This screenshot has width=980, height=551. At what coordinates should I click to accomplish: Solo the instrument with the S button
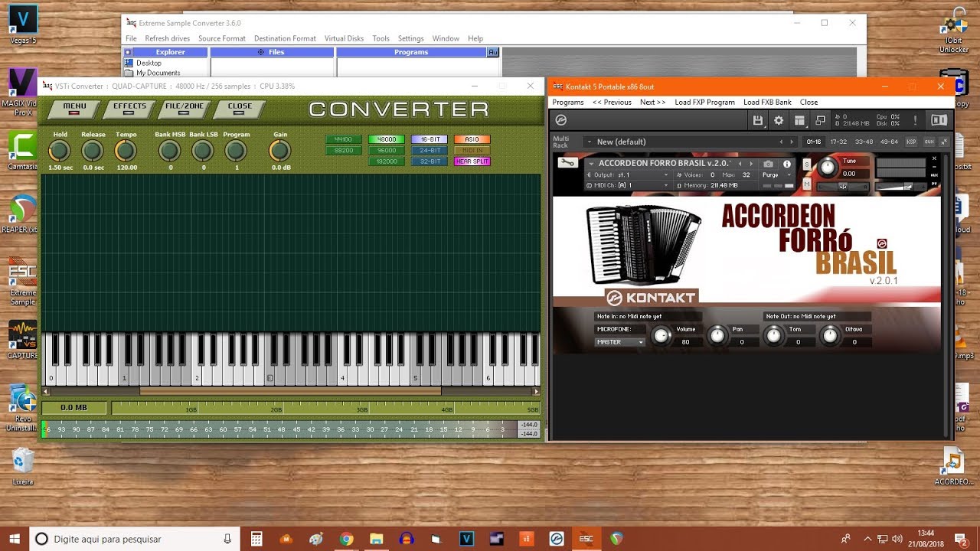coord(806,165)
